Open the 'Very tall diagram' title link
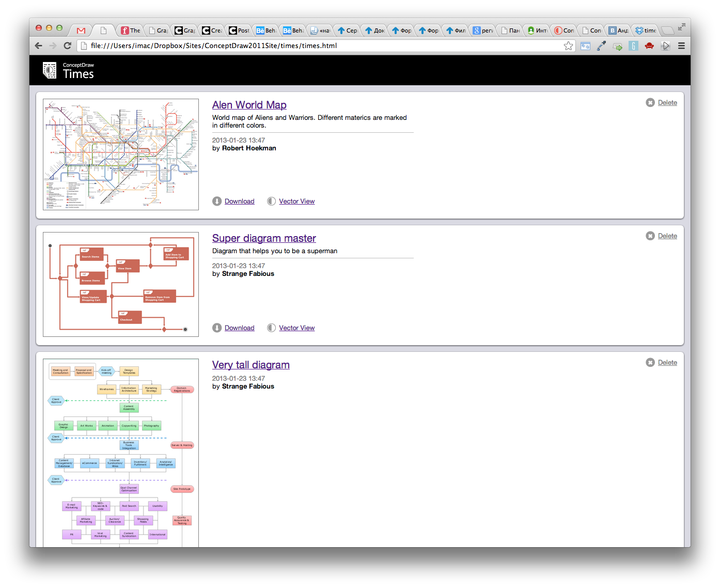 point(251,365)
